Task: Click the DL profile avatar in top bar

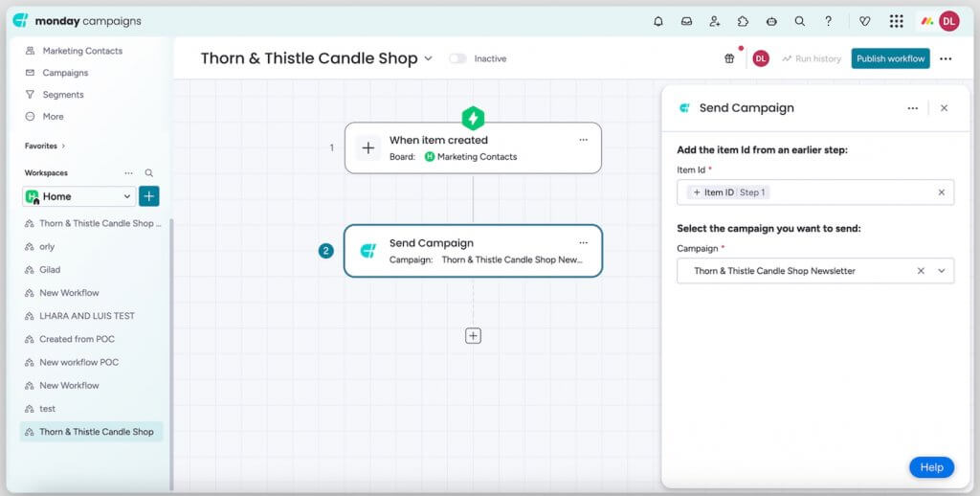Action: coord(948,21)
